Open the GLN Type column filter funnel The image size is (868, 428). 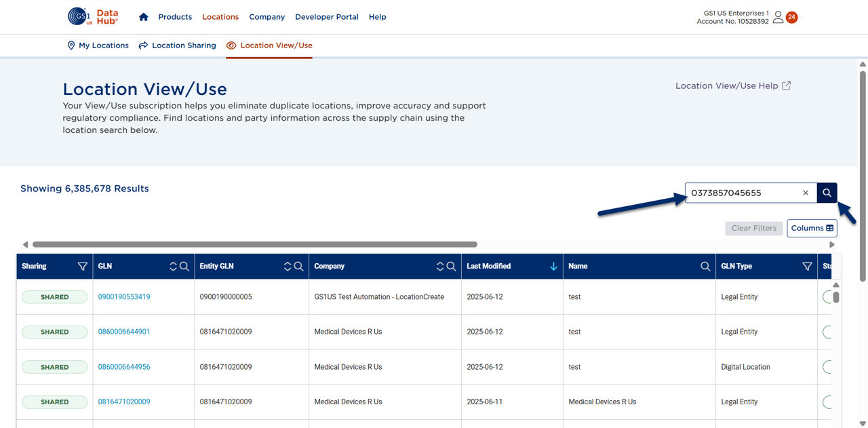807,267
